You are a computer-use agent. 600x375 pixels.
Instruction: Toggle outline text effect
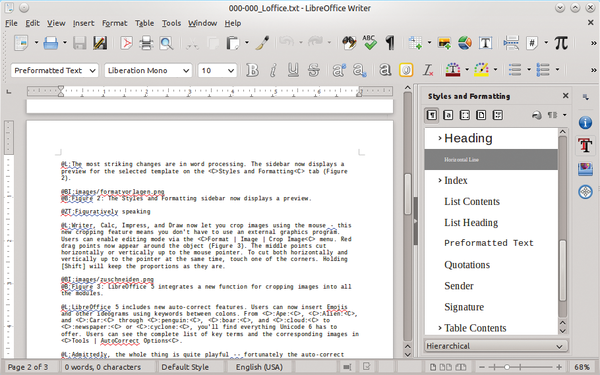coord(406,70)
